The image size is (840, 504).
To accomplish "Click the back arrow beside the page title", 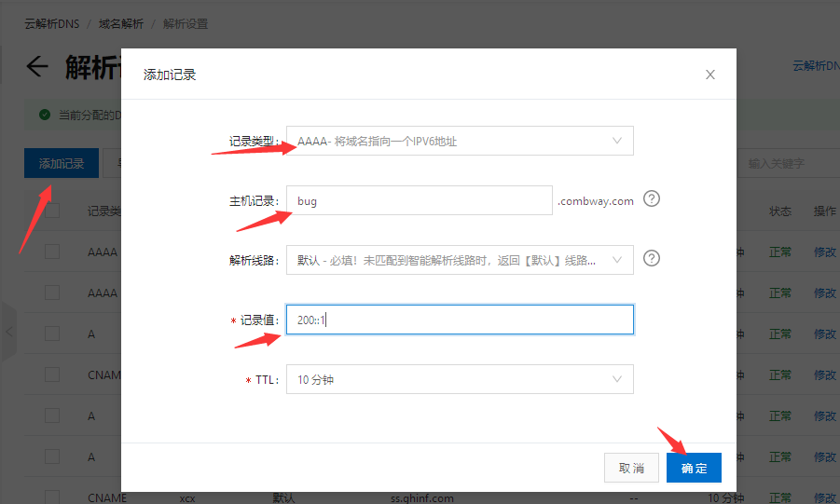I will [x=37, y=67].
